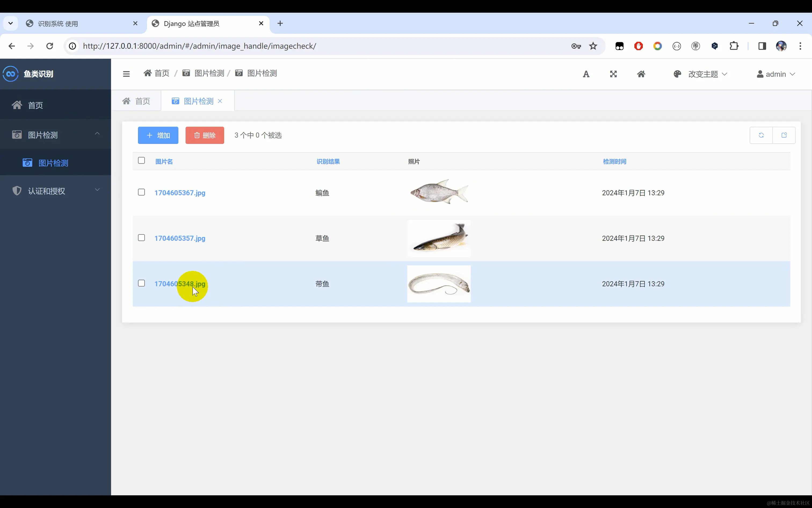Click the palette icon beside 改变主题

coord(677,74)
